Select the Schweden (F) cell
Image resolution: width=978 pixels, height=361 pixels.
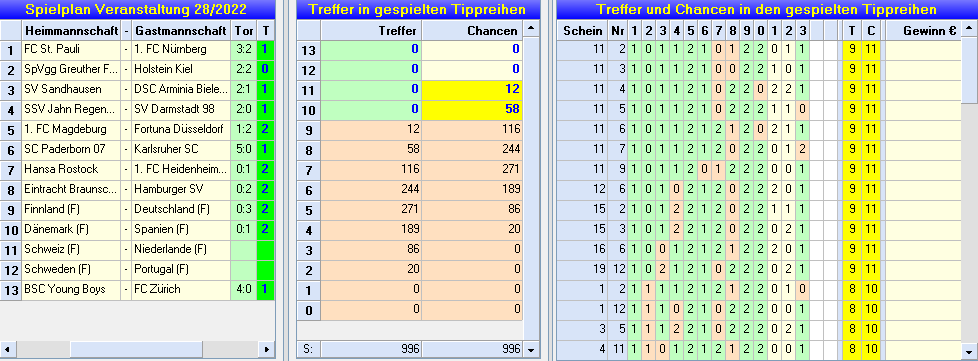[x=71, y=269]
